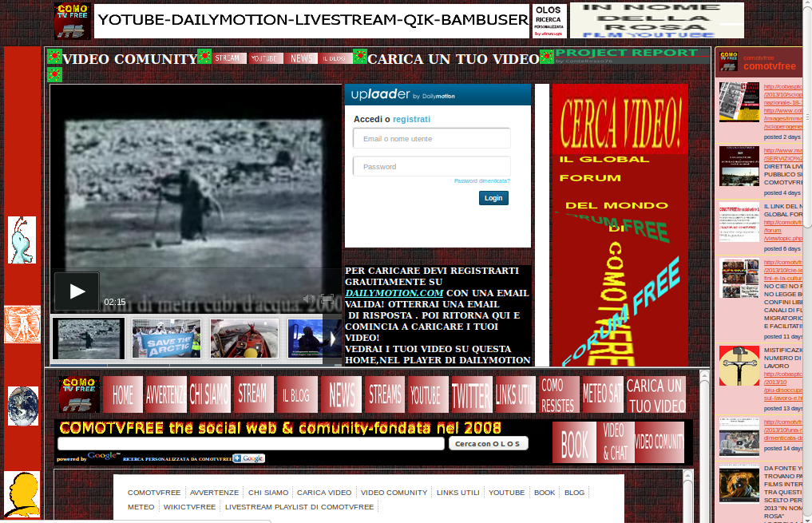The height and width of the screenshot is (523, 812).
Task: Open the STREAM tile in lower menu
Action: [253, 394]
